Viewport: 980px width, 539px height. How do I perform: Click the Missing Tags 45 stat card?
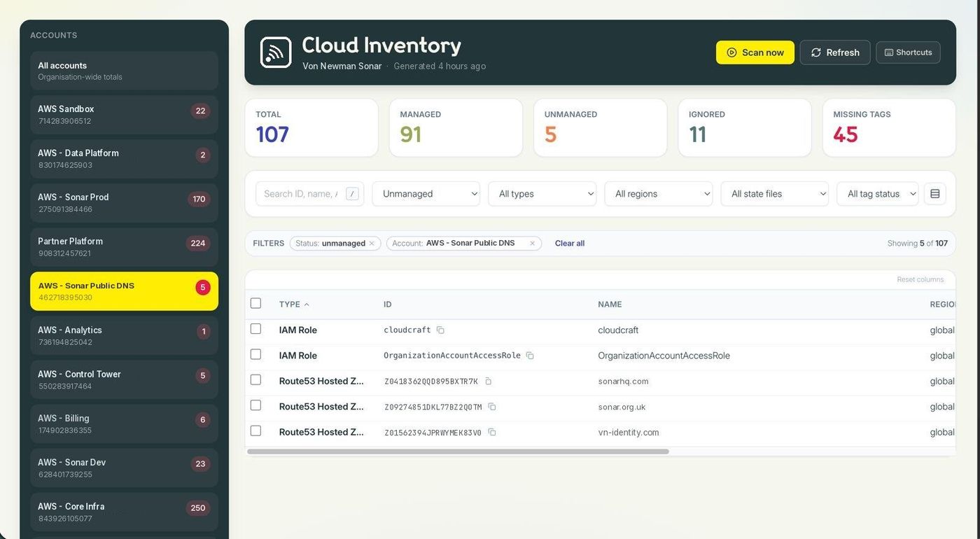click(x=889, y=127)
